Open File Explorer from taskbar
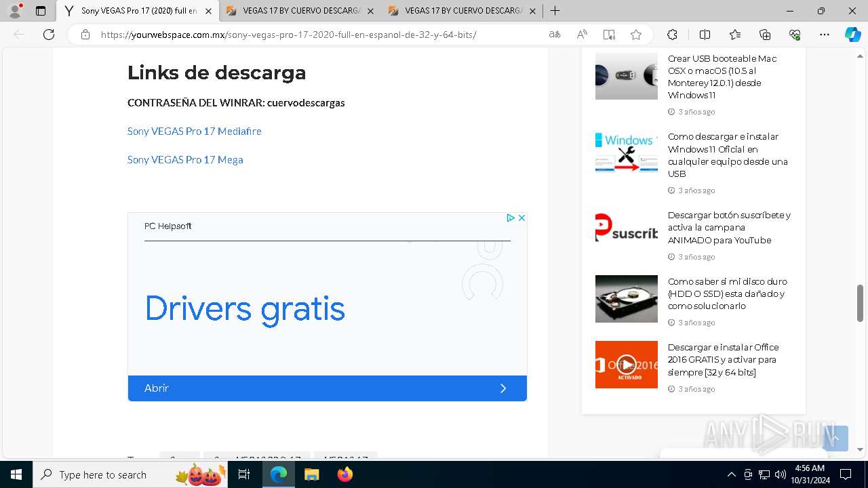 point(311,474)
